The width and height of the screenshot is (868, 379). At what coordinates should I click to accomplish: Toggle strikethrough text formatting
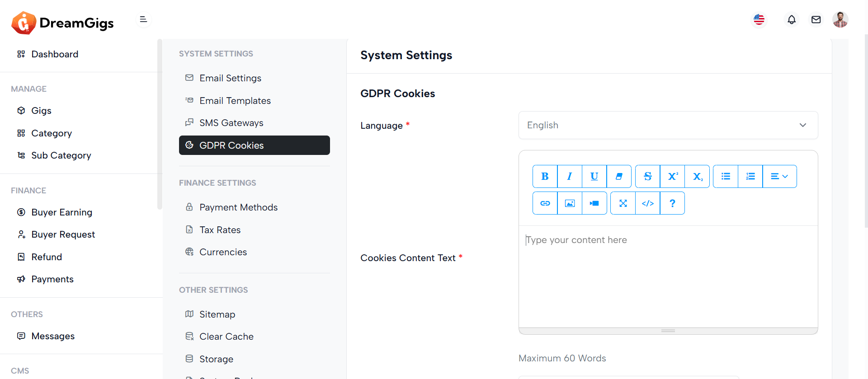647,177
